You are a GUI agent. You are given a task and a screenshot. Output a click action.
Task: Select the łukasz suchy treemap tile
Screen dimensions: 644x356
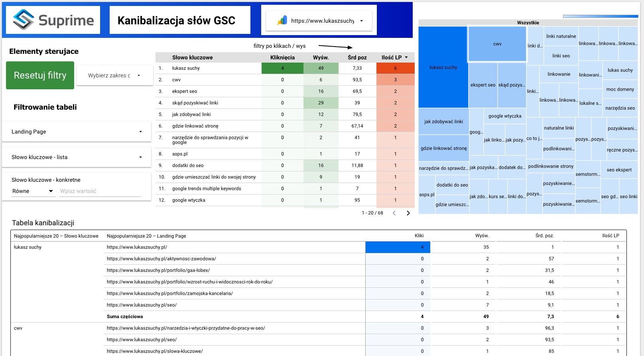point(443,67)
